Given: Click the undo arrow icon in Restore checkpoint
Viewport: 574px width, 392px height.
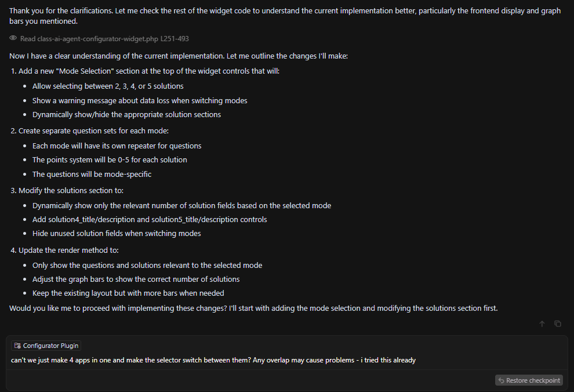Looking at the screenshot, I should [x=501, y=380].
